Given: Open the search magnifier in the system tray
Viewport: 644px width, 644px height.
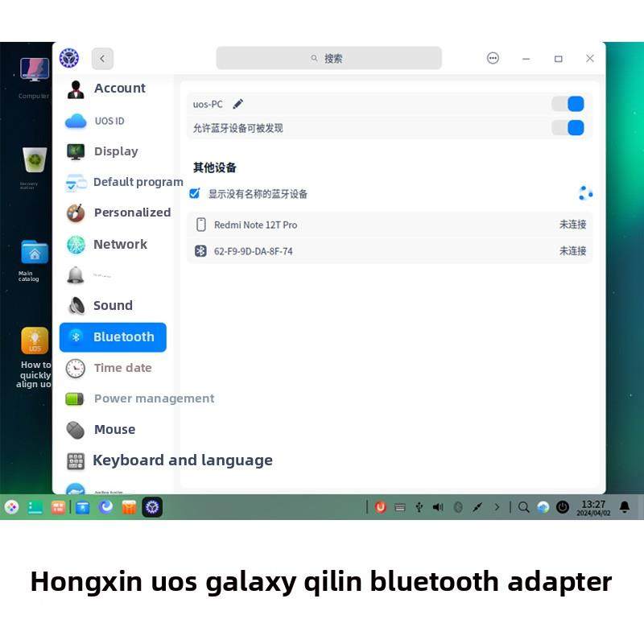Looking at the screenshot, I should (x=523, y=507).
